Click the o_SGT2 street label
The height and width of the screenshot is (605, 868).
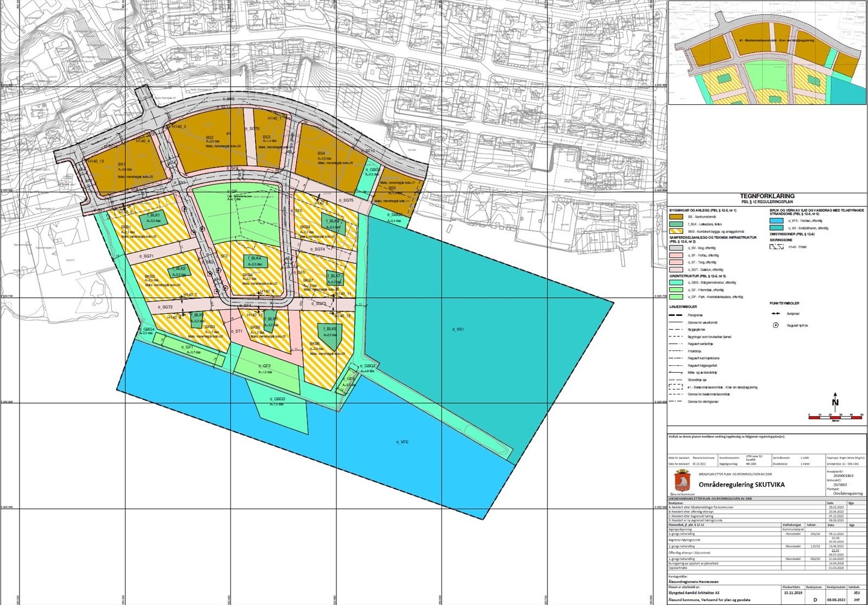(x=164, y=308)
